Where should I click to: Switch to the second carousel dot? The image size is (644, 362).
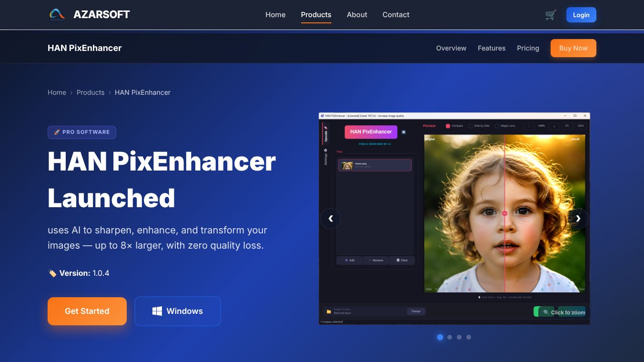[x=450, y=337]
